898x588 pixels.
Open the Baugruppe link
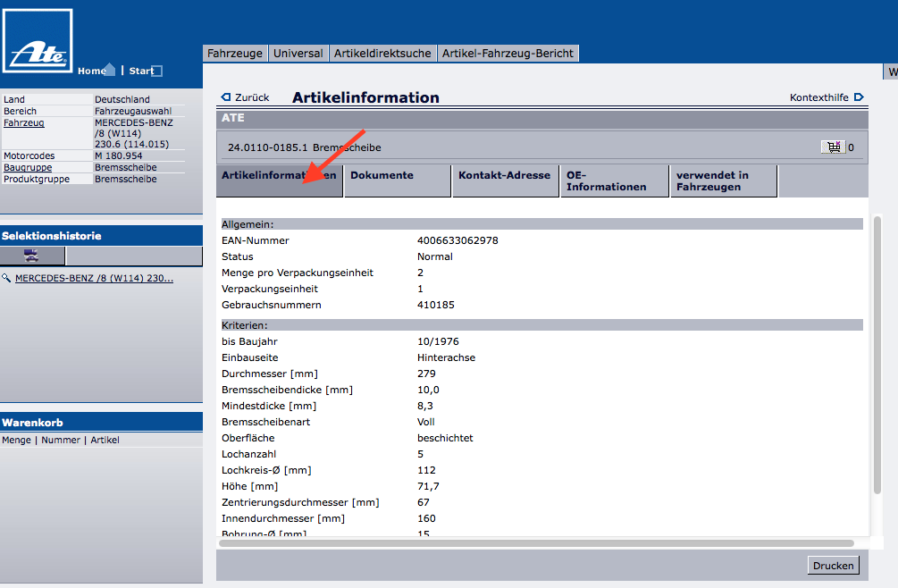point(28,167)
